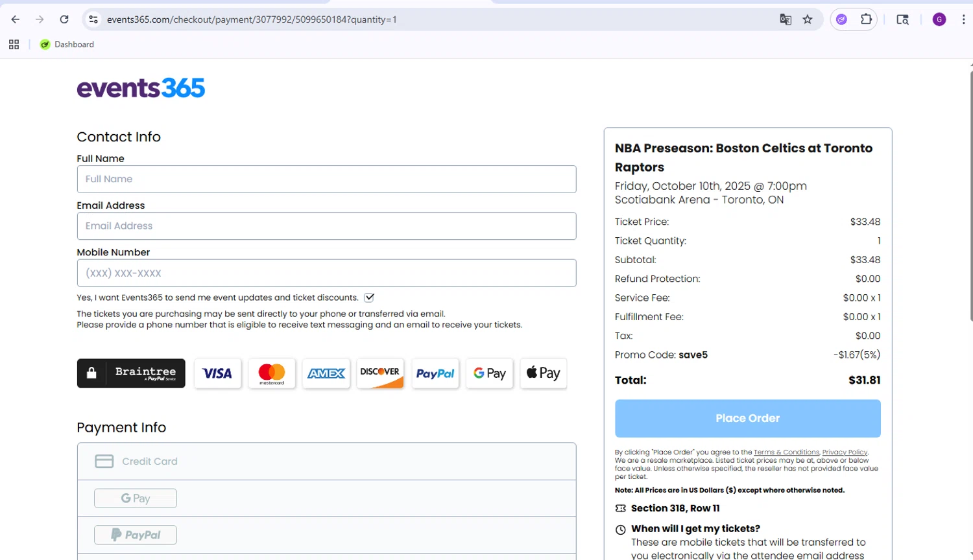
Task: Click the Mastercard logo
Action: tap(272, 373)
